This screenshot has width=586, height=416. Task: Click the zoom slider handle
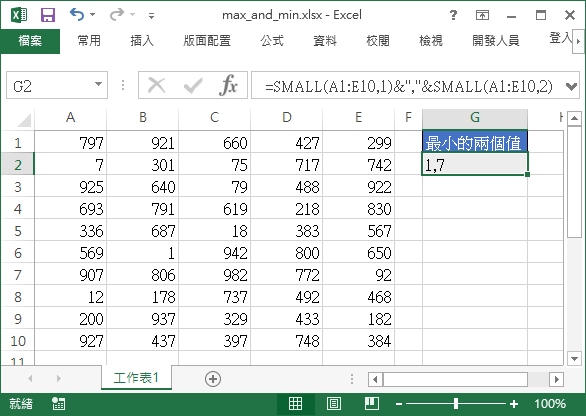click(456, 404)
